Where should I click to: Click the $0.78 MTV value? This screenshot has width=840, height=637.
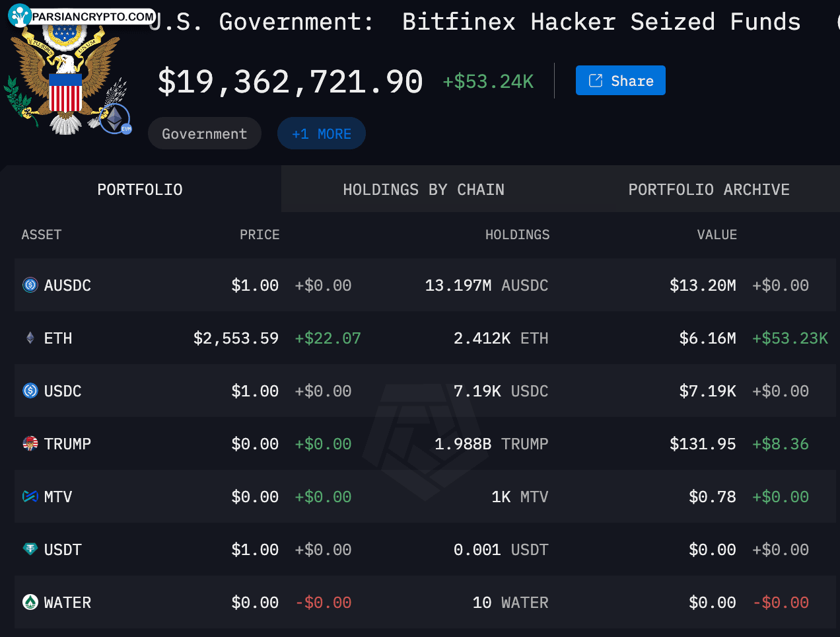(712, 497)
